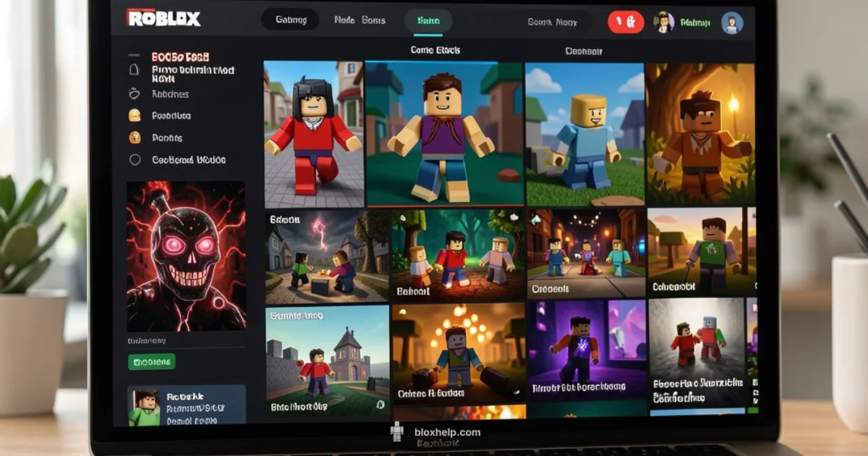This screenshot has width=868, height=456.
Task: Open the game card at the bottom of the sidebar
Action: pyautogui.click(x=187, y=405)
